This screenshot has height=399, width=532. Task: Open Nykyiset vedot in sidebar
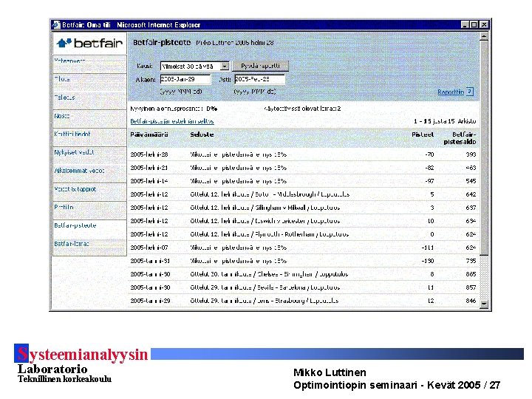(x=89, y=155)
